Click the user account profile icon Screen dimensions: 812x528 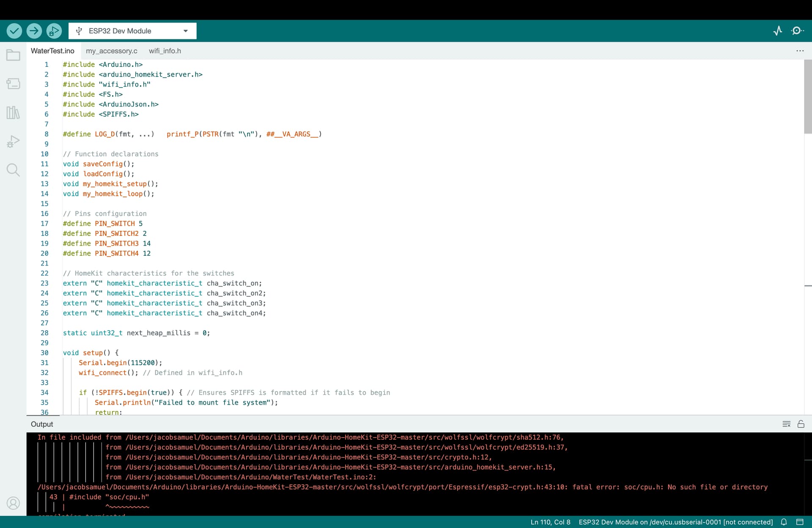click(13, 503)
